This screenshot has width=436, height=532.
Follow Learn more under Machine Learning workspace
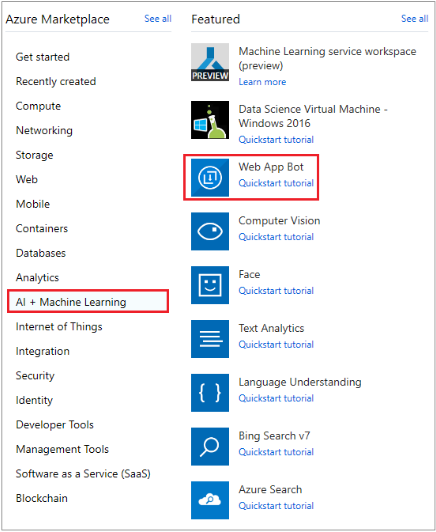pos(262,82)
